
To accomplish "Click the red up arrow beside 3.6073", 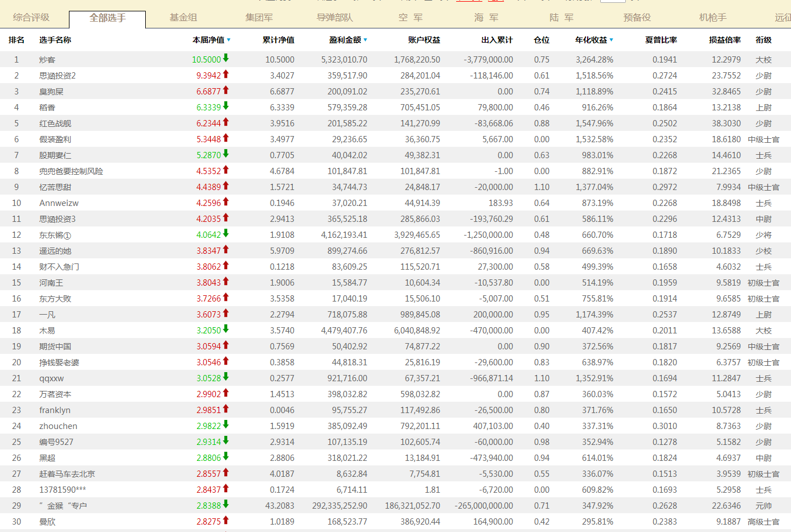I will 226,313.
